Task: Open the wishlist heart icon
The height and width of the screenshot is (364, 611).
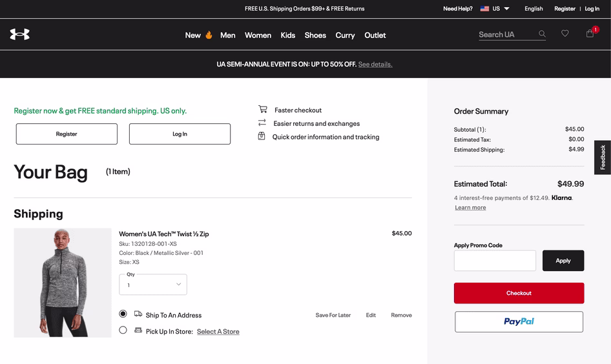Action: tap(564, 34)
